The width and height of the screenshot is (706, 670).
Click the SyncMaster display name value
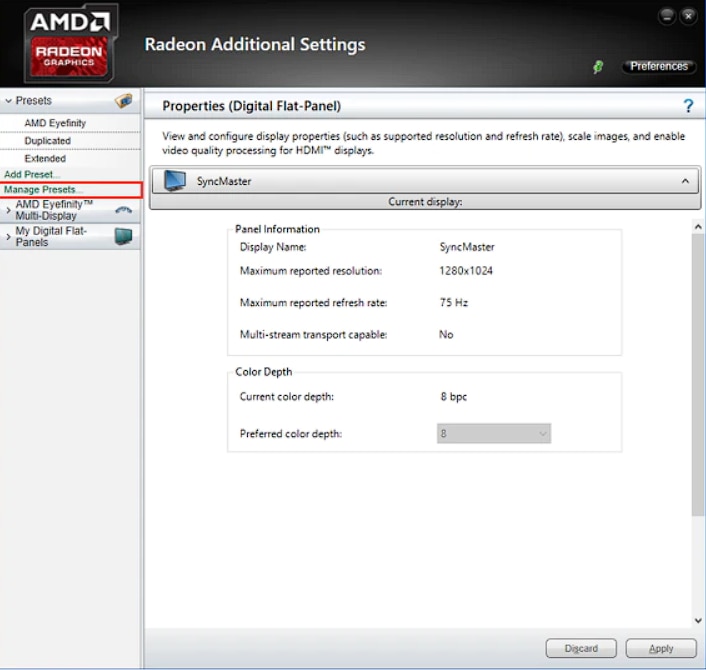467,247
